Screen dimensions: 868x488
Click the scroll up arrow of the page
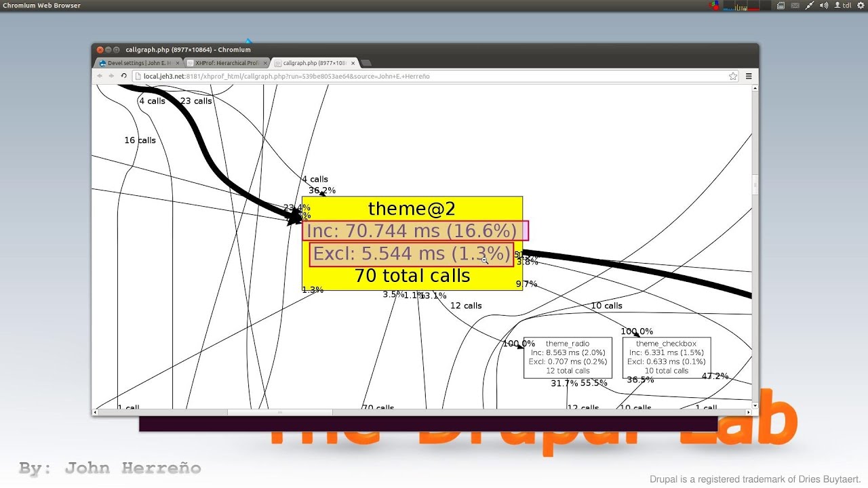(755, 89)
